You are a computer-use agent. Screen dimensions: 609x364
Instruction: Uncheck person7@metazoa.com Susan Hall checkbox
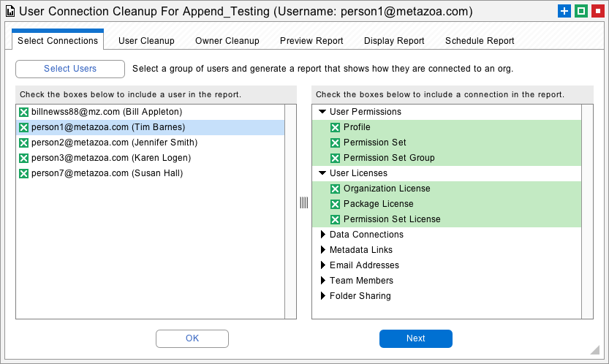[23, 174]
